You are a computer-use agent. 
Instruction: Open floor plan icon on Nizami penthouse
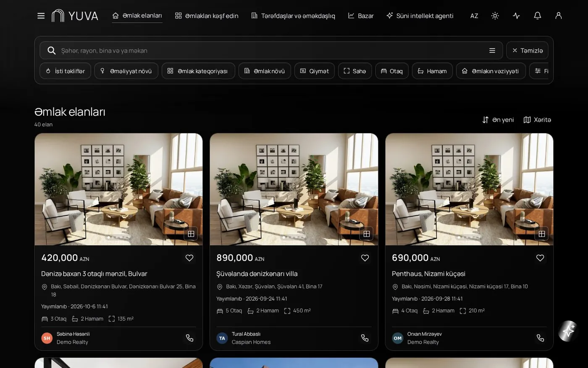tap(542, 234)
